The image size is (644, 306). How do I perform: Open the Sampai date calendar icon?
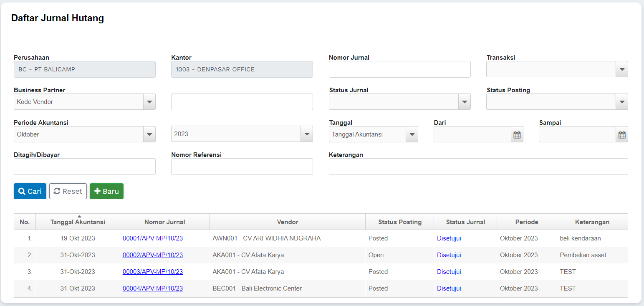pos(622,134)
